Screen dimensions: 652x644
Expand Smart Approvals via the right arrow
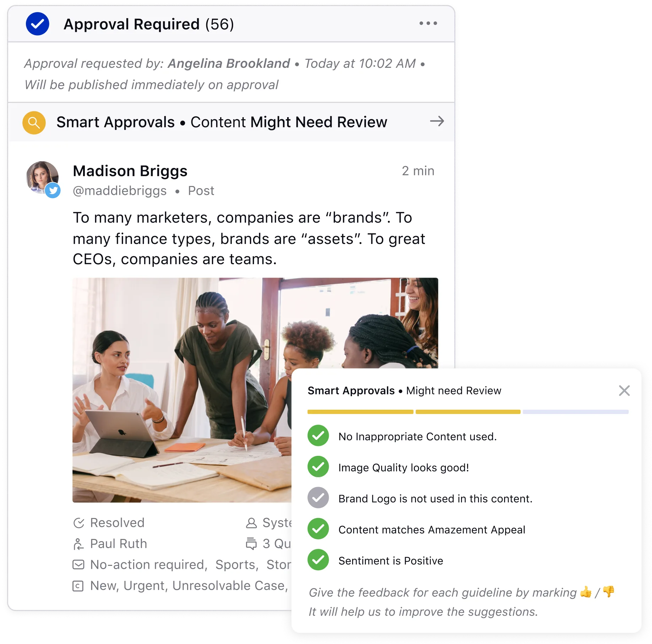[x=438, y=121]
